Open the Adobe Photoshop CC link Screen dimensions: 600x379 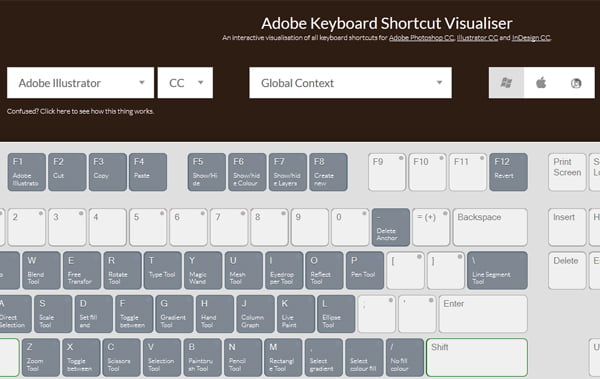[x=421, y=38]
